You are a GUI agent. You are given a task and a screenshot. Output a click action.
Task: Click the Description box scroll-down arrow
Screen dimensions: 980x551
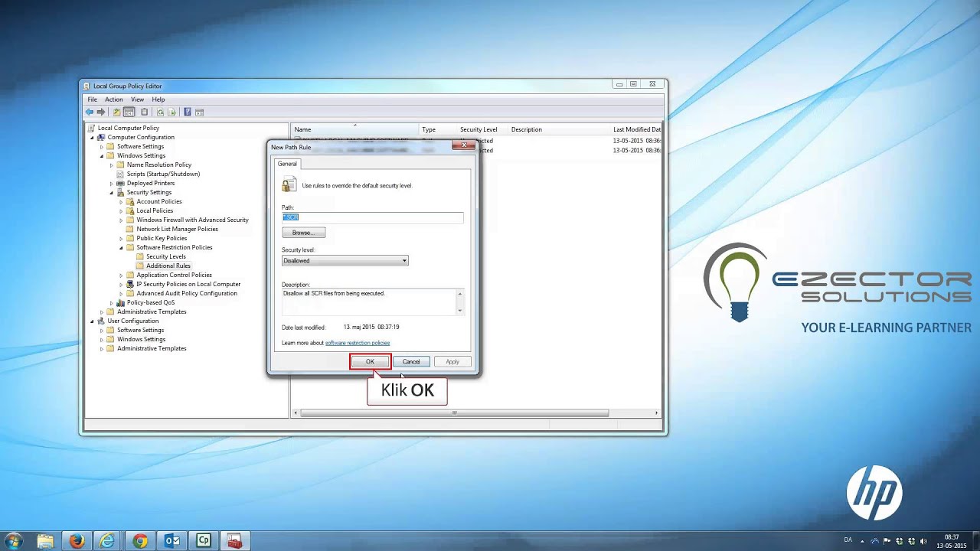(460, 310)
